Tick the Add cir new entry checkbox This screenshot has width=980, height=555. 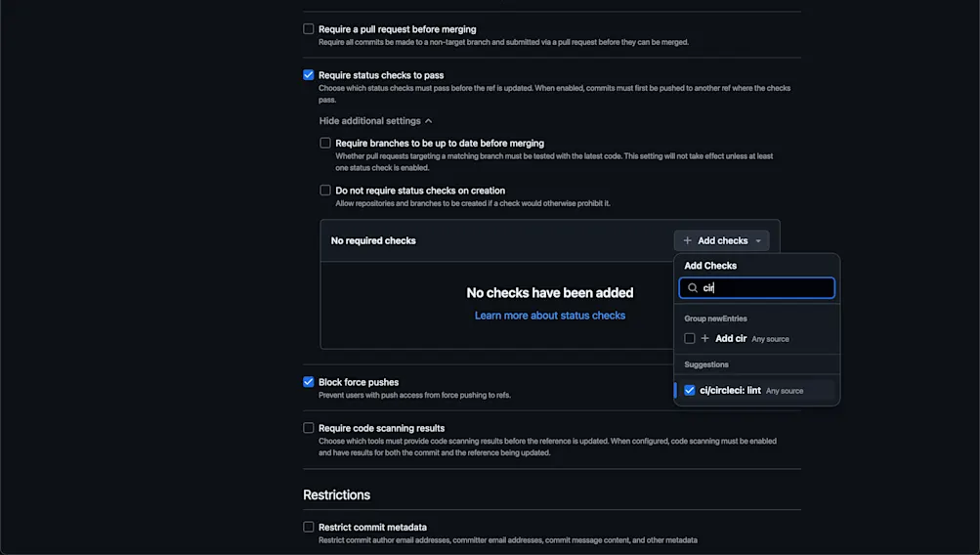(690, 338)
